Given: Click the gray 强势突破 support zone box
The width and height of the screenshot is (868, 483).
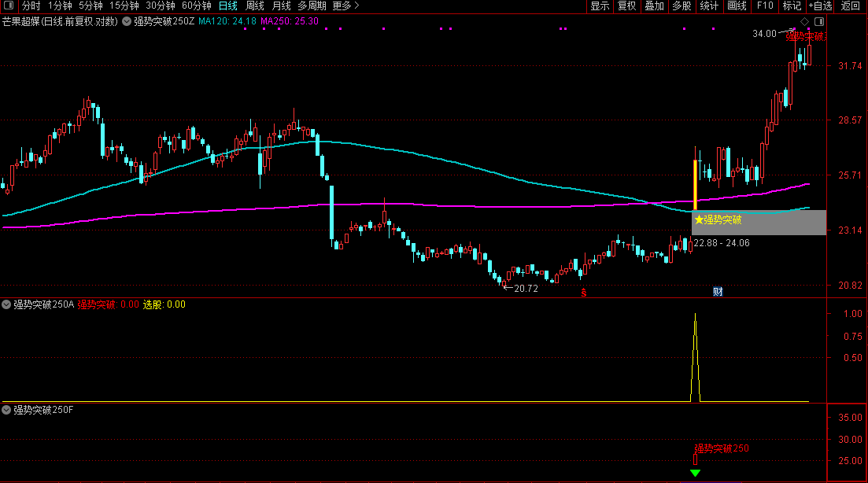Looking at the screenshot, I should tap(759, 223).
